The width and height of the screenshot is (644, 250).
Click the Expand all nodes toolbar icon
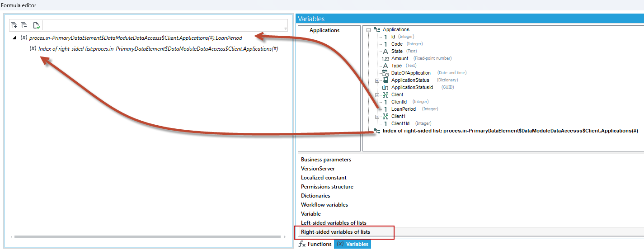point(14,25)
